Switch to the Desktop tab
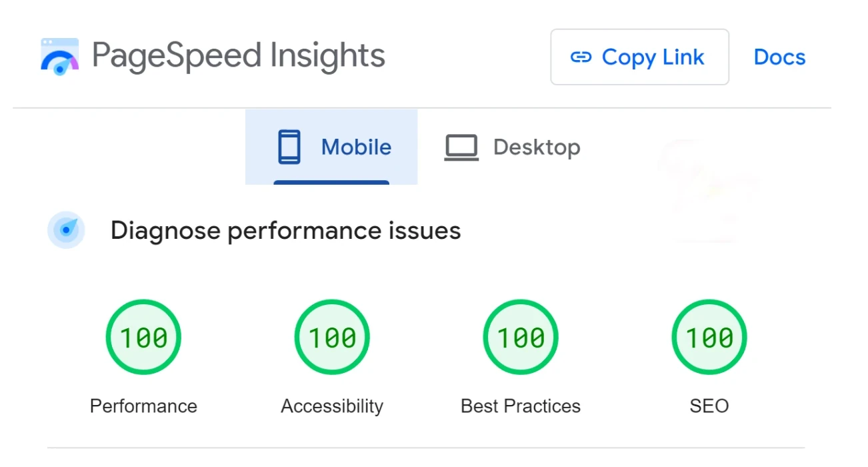 pyautogui.click(x=512, y=147)
